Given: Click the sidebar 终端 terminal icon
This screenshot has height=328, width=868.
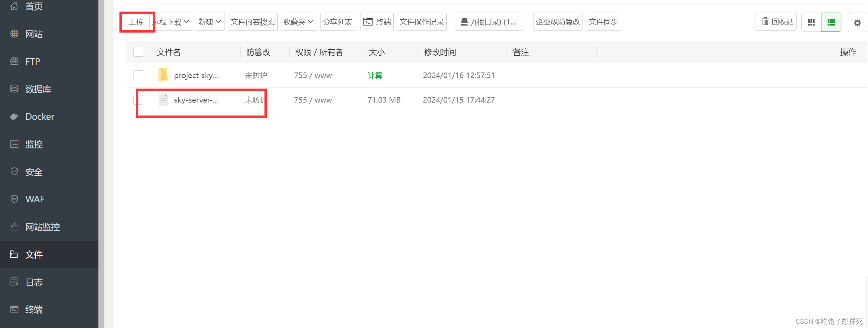Looking at the screenshot, I should pyautogui.click(x=14, y=309).
